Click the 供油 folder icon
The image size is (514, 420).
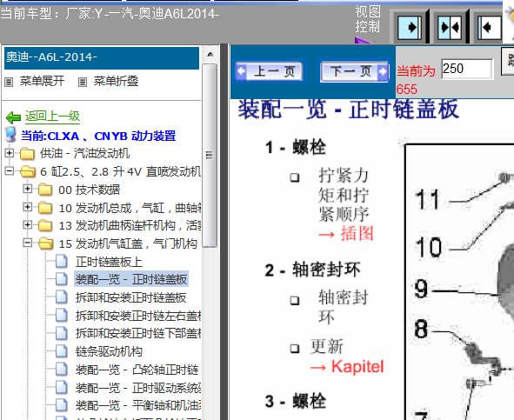[27, 154]
